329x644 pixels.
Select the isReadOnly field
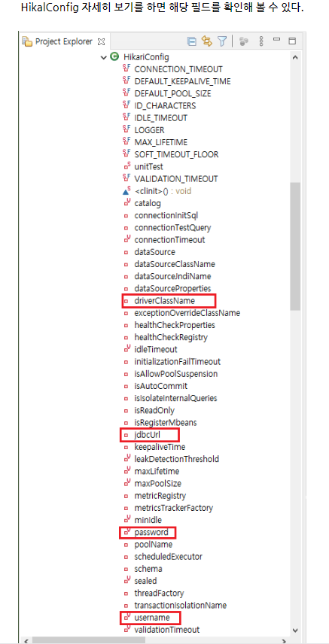154,411
